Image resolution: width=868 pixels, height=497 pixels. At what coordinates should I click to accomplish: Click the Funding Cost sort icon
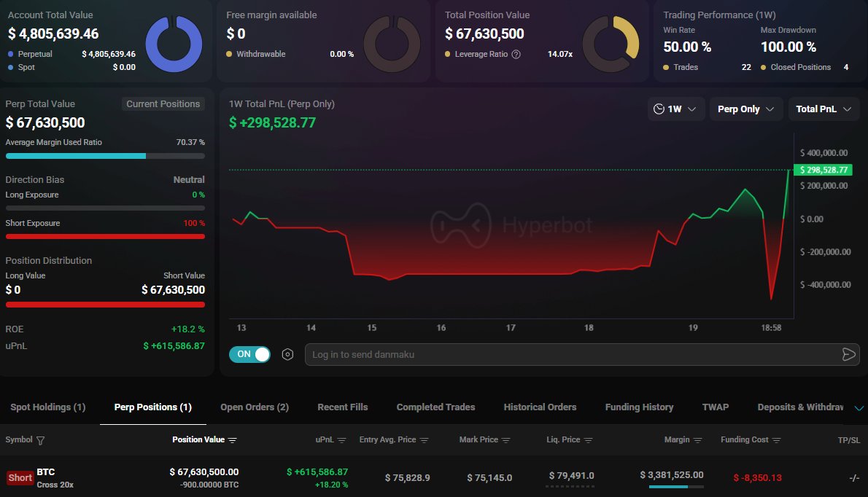pos(777,440)
